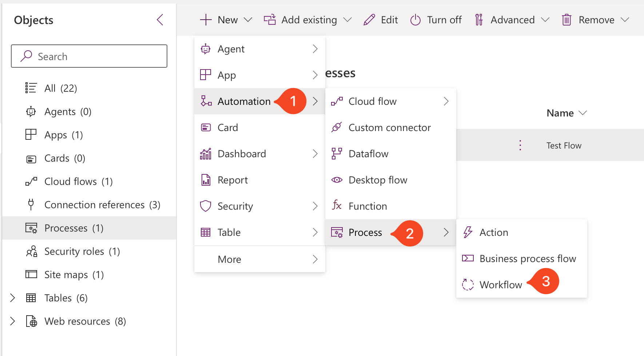The image size is (644, 356).
Task: Click the Advanced tools icon
Action: [x=479, y=20]
